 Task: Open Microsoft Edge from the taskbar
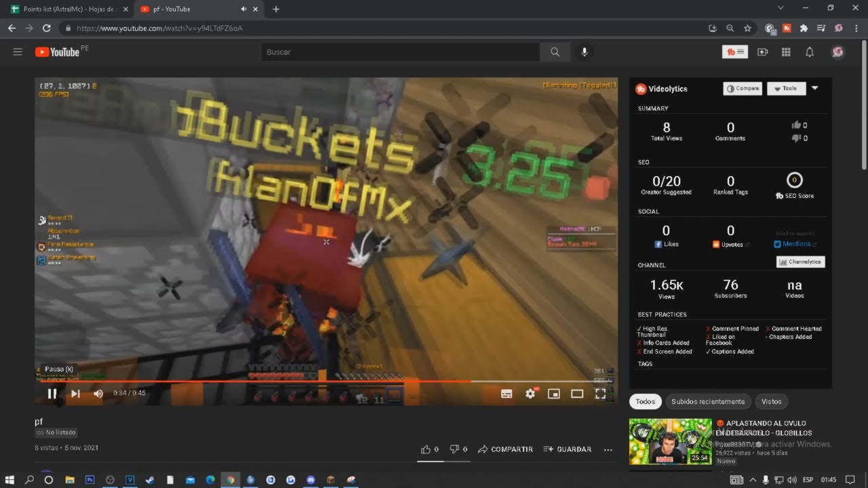(x=210, y=480)
